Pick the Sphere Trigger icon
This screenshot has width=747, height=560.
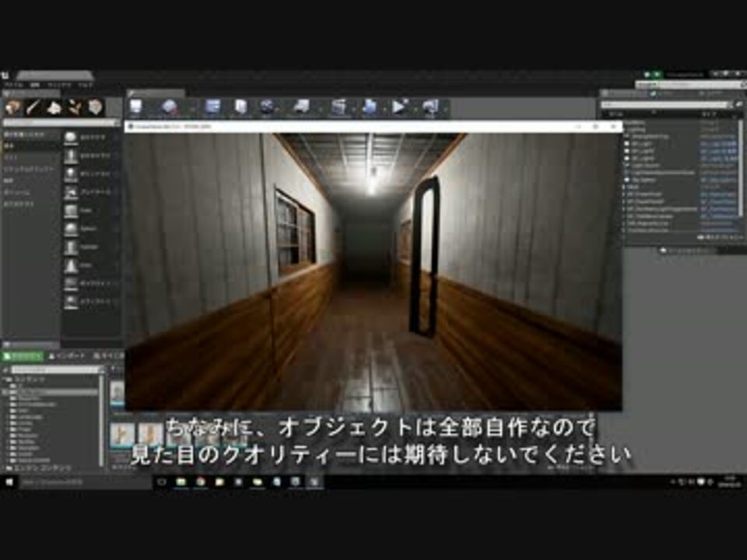(71, 302)
